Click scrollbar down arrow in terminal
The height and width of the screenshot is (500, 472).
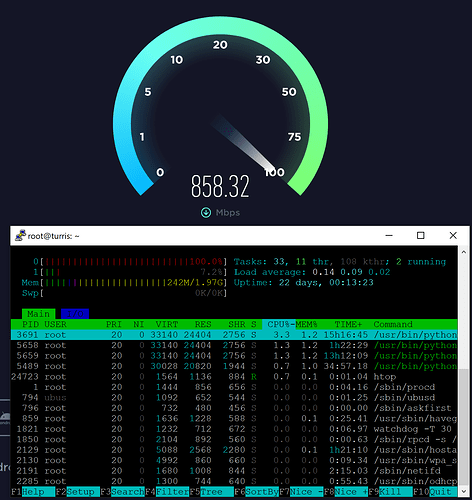(x=464, y=491)
